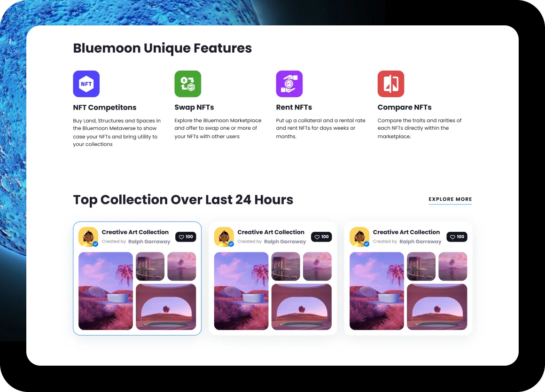The width and height of the screenshot is (545, 392).
Task: View the arch window artwork in the third card
Action: (x=437, y=307)
